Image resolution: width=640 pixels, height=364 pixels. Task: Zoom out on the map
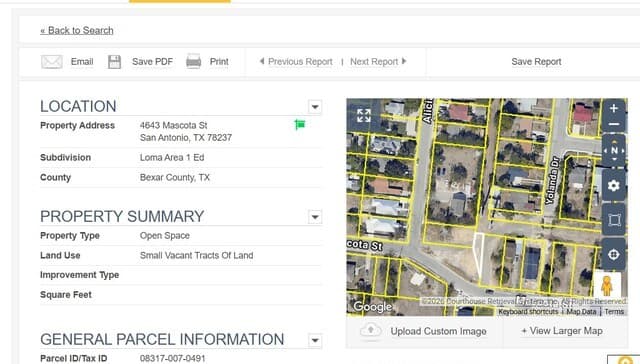coord(613,124)
